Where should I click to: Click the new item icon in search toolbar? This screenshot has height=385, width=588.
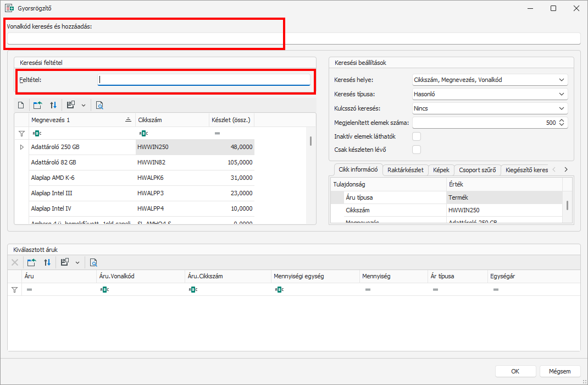click(x=21, y=105)
